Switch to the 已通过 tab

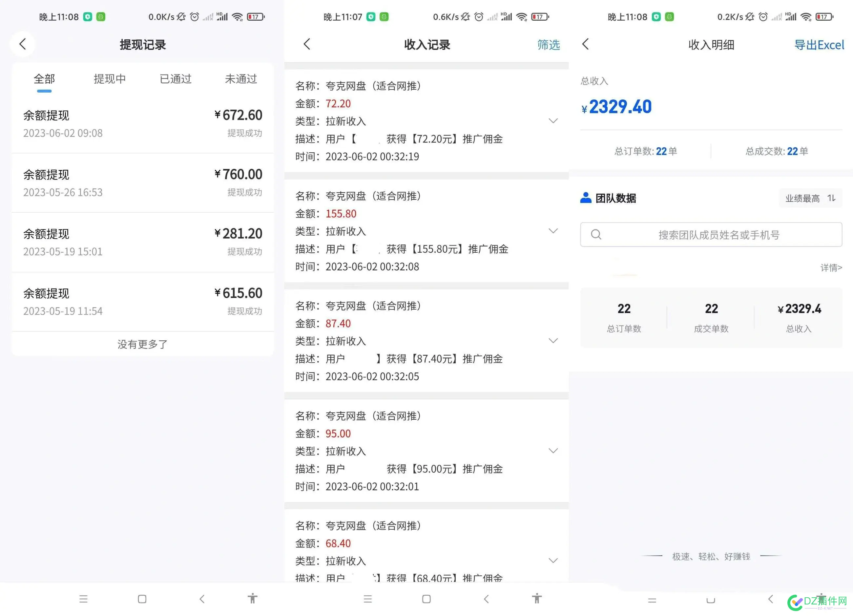pyautogui.click(x=176, y=79)
